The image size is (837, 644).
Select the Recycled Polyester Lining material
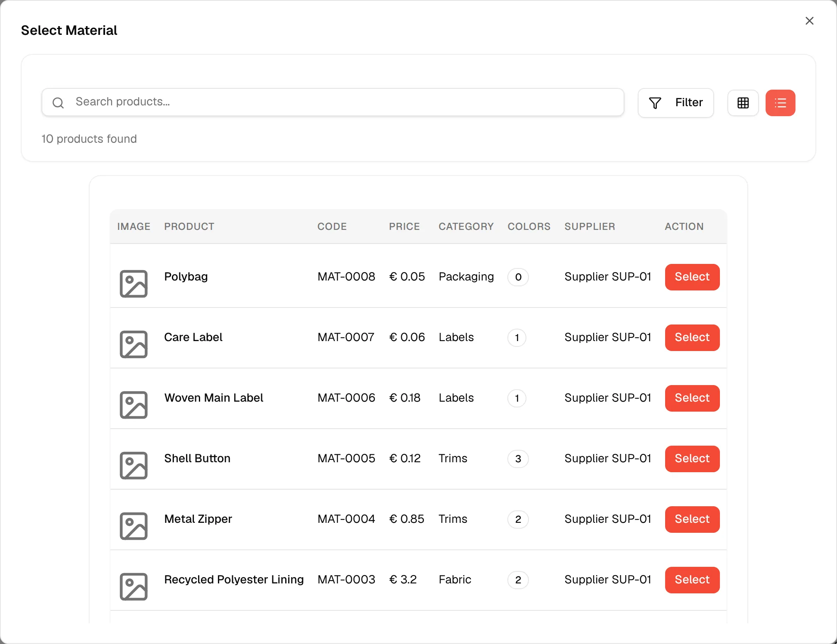692,580
